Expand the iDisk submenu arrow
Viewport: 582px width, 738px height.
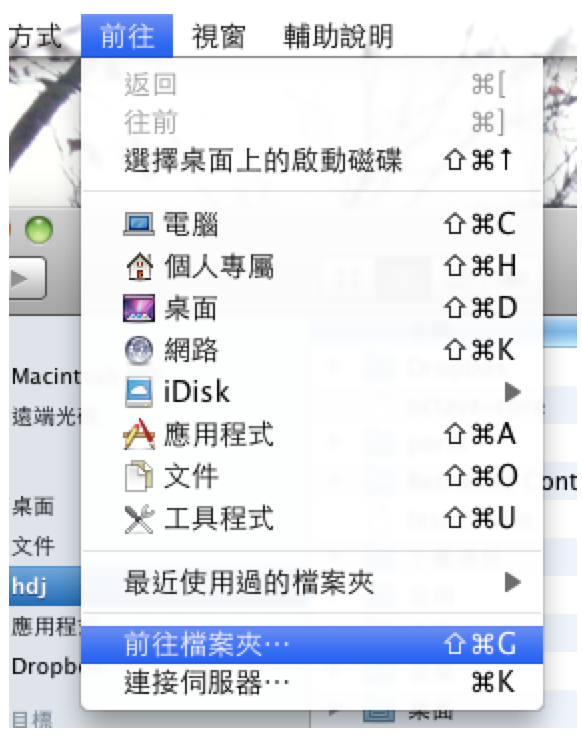[512, 392]
